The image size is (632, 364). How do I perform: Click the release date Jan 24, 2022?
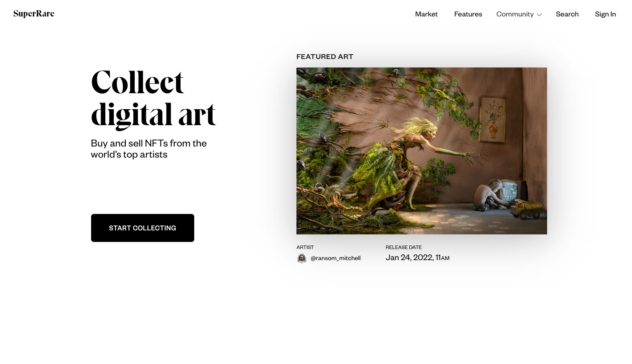417,257
